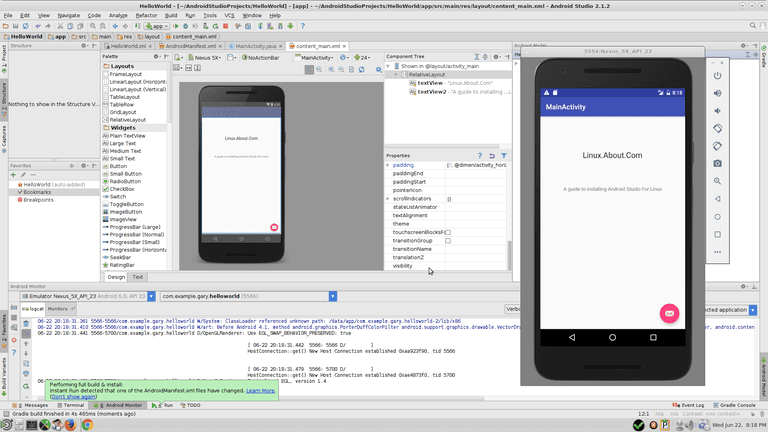Viewport: 768px width, 432px height.
Task: Select RatingBar widget in palette
Action: [118, 265]
